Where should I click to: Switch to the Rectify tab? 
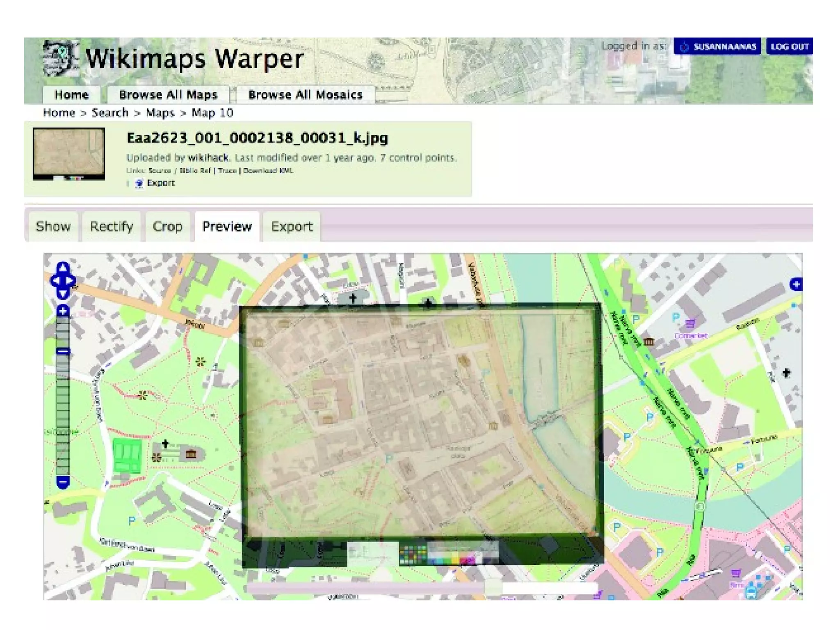point(111,227)
